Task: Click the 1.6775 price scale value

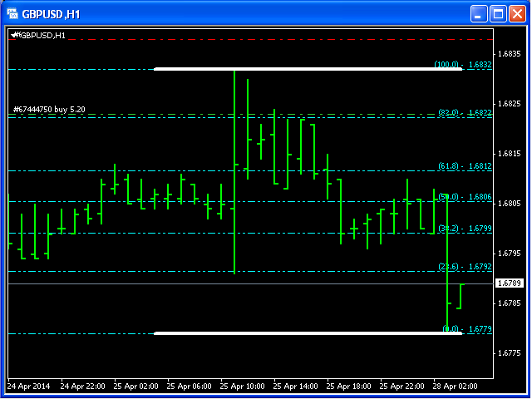Action: [x=509, y=353]
